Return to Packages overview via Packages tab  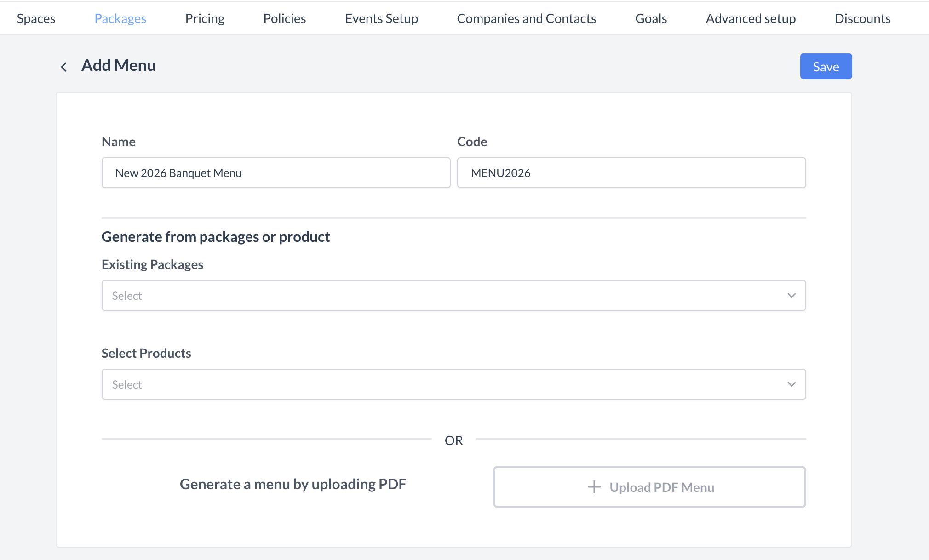(120, 18)
